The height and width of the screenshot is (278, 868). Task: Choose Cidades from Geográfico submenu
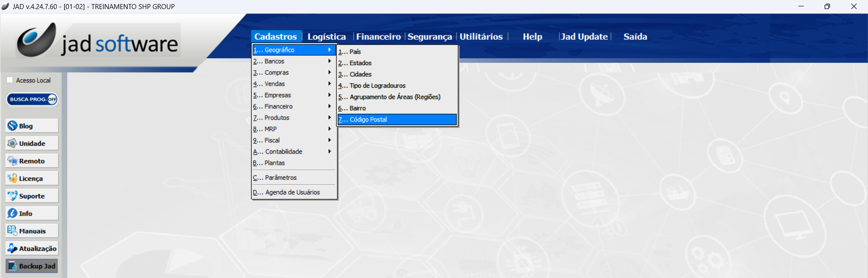pos(360,74)
